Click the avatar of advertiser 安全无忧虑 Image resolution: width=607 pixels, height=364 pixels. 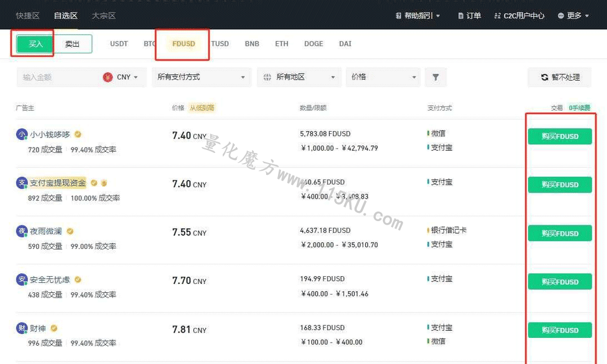click(x=22, y=280)
